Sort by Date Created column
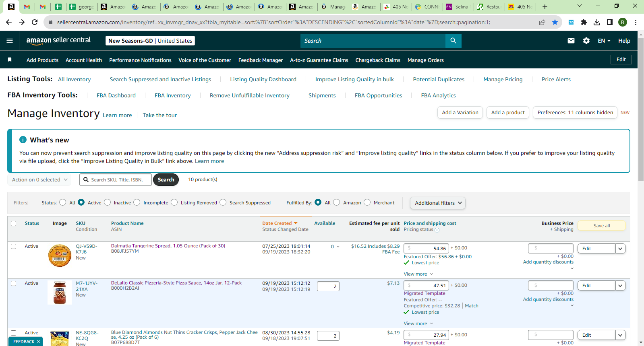This screenshot has height=346, width=644. pyautogui.click(x=280, y=223)
